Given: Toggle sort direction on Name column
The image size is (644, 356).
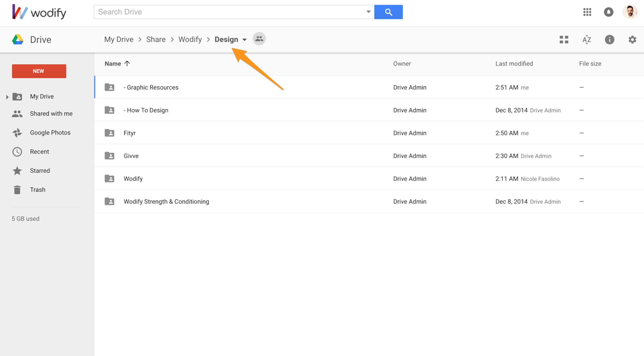Looking at the screenshot, I should coord(127,64).
